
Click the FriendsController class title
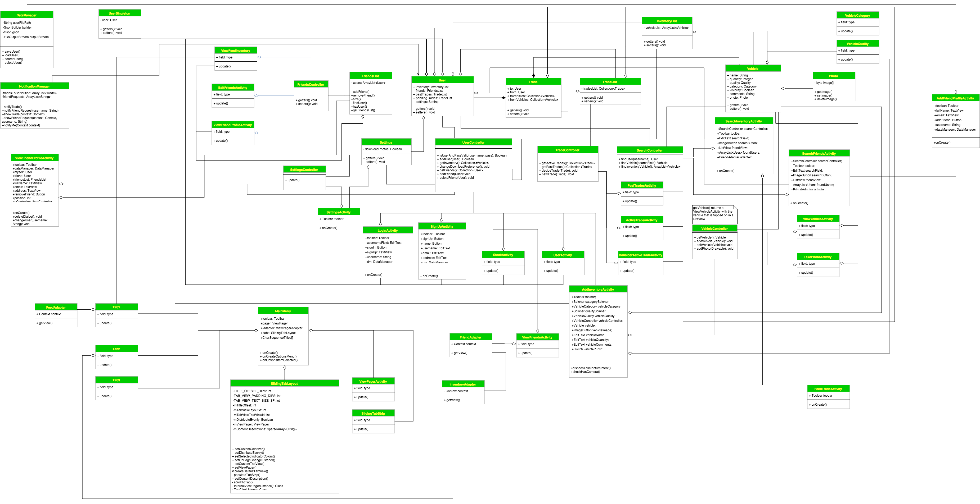311,84
